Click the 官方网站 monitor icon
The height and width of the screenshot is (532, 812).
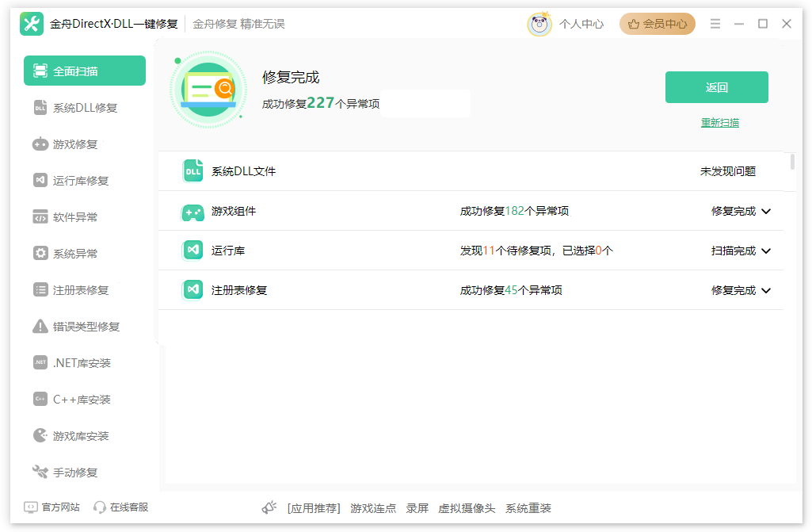coord(31,507)
